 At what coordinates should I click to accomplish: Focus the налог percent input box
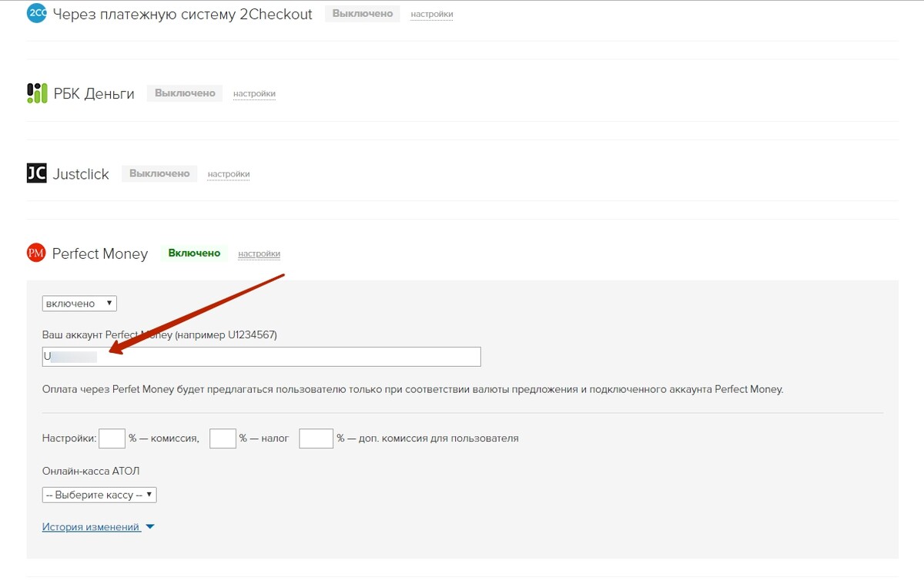(x=223, y=438)
